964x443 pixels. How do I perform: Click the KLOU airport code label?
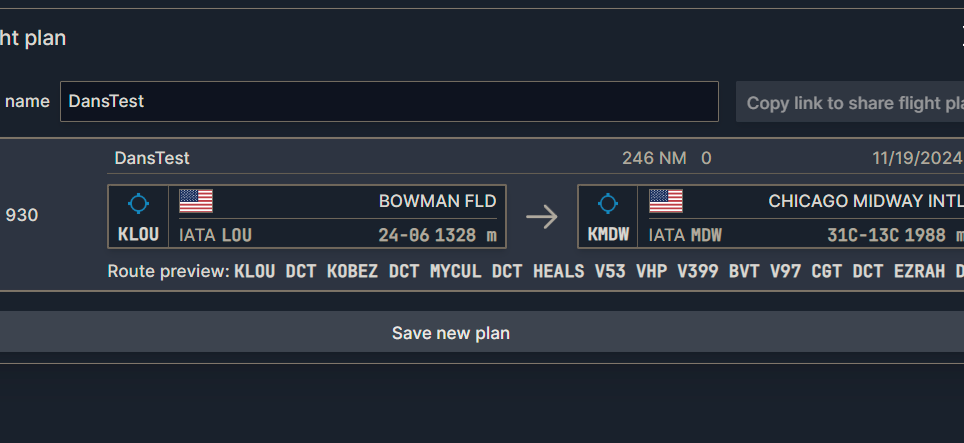coord(138,235)
